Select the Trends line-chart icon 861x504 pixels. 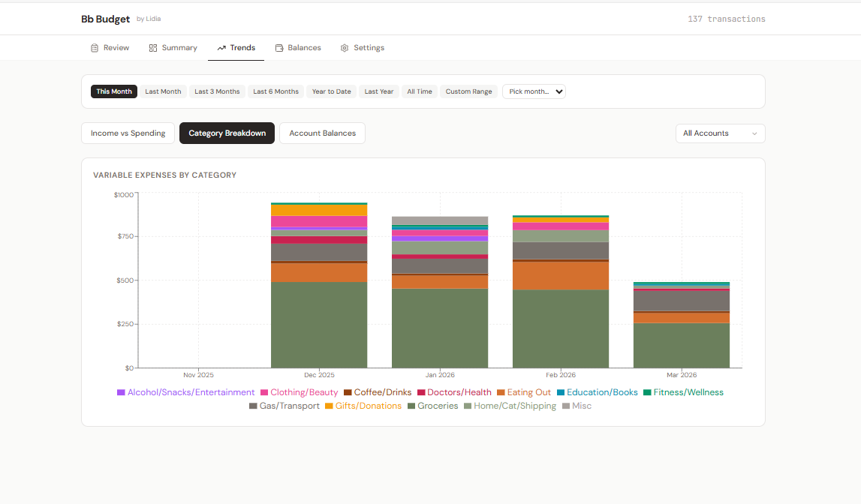point(221,47)
